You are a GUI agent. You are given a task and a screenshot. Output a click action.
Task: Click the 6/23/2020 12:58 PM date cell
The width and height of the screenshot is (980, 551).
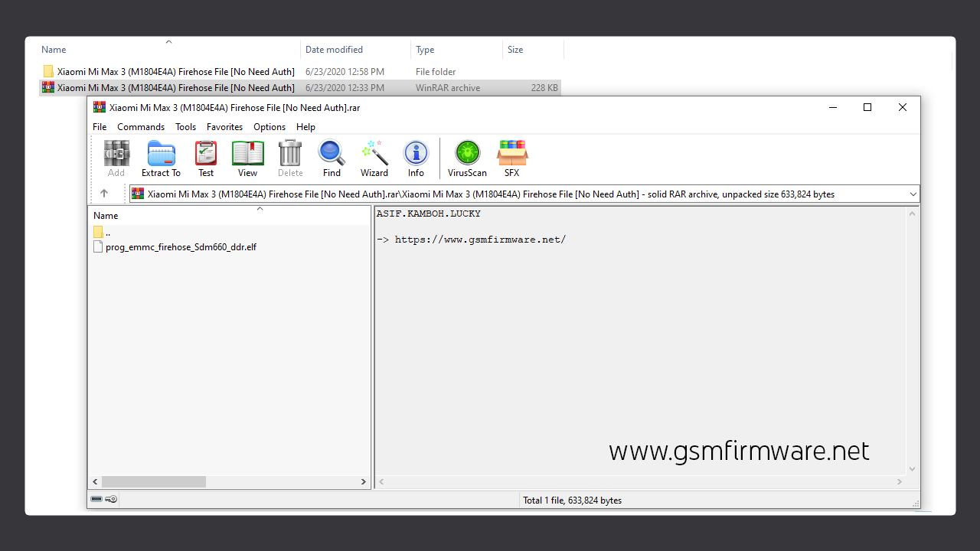(345, 72)
